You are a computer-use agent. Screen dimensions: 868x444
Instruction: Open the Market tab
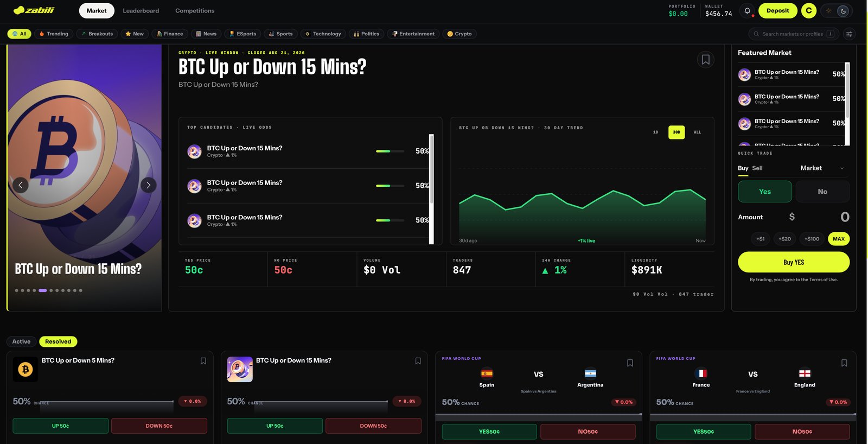pos(97,11)
